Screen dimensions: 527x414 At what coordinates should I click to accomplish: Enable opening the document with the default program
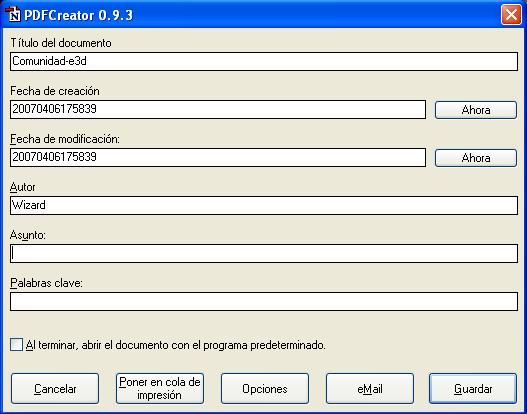(16, 345)
